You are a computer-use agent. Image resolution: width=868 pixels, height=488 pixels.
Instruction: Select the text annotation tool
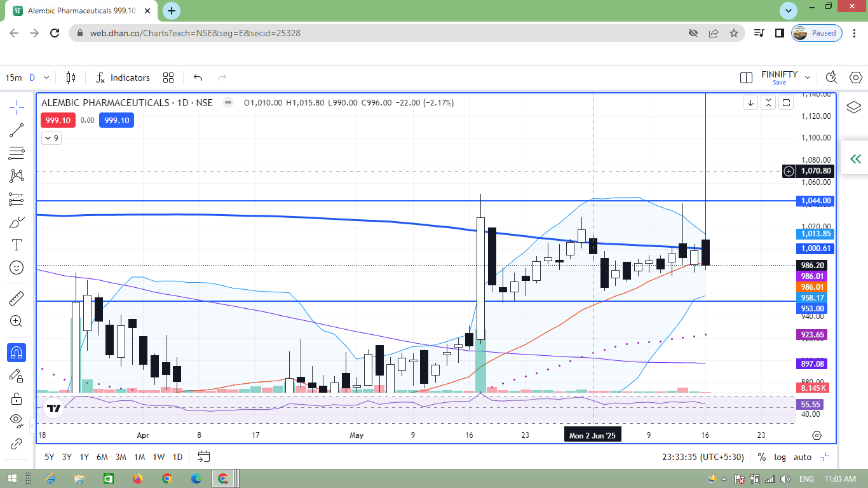click(x=17, y=245)
